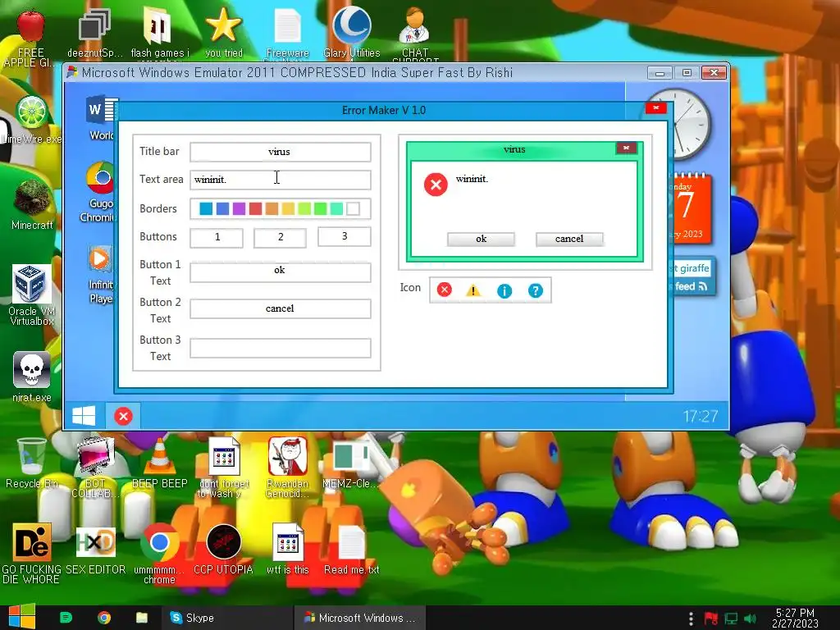
Task: Focus the empty Button 3 Text field
Action: point(281,348)
